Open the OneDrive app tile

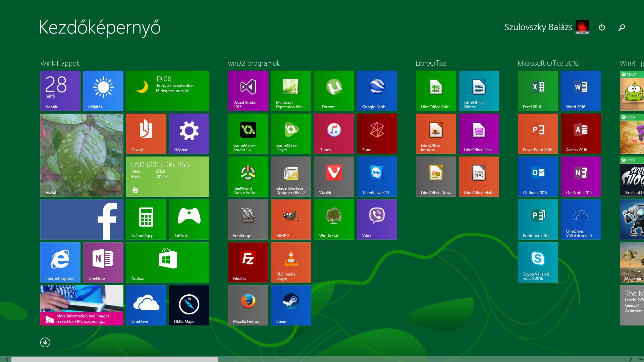coord(146,305)
